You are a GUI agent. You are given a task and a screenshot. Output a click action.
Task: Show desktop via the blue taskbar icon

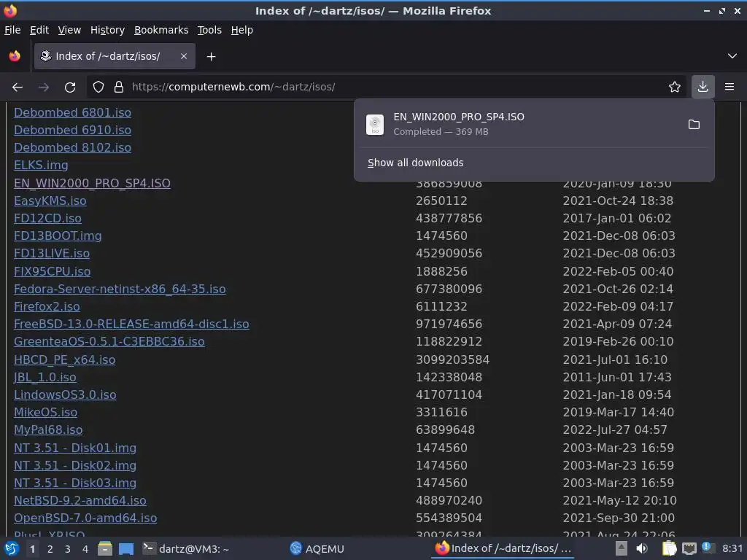(125, 548)
